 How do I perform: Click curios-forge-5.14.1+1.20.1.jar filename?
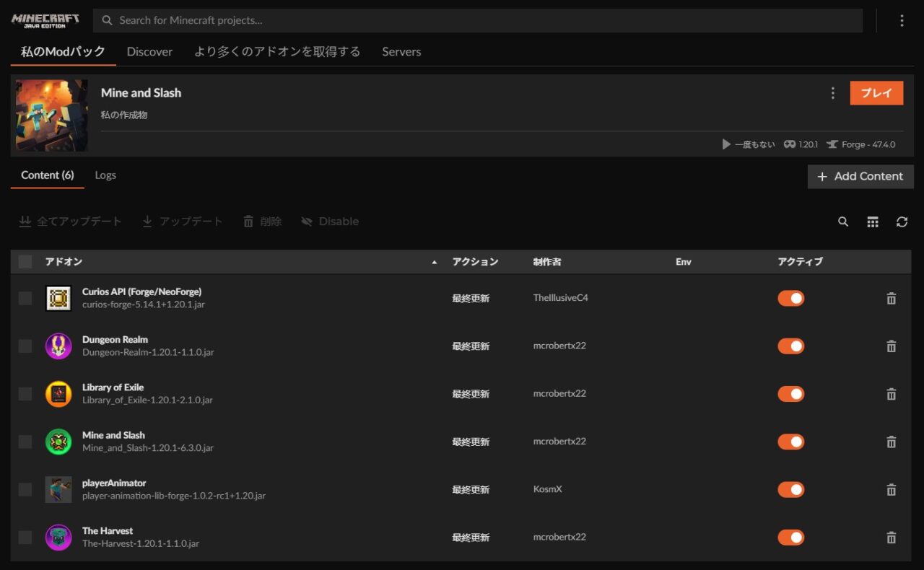[x=143, y=304]
